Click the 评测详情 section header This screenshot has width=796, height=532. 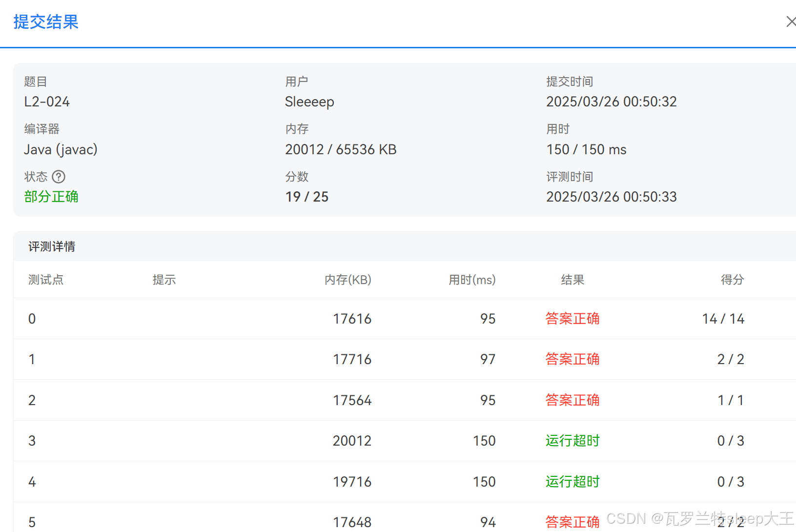pos(52,246)
